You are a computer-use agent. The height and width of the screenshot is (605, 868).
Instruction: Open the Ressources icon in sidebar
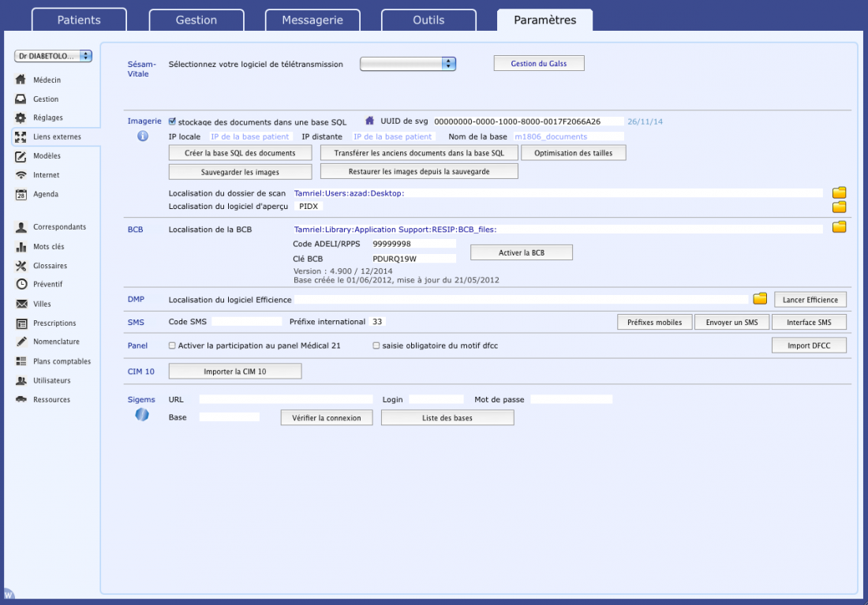click(21, 399)
